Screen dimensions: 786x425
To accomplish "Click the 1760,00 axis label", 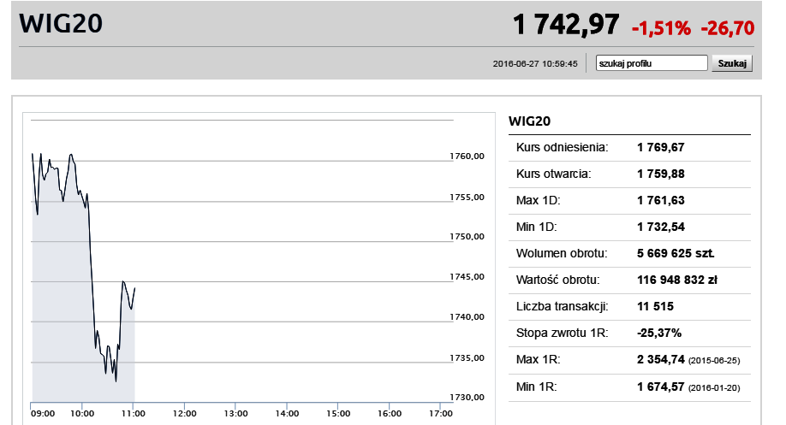I will tap(467, 156).
